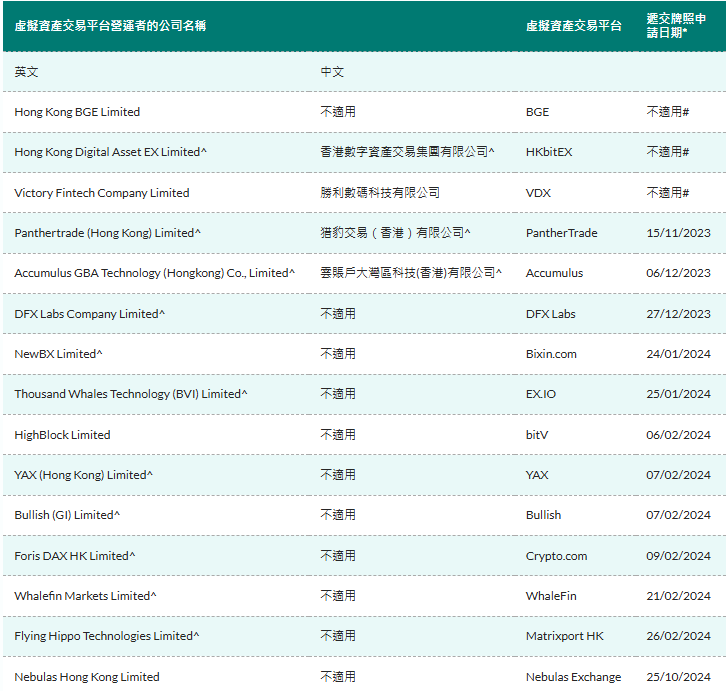This screenshot has width=726, height=691.
Task: Click 'Foris DAX HK Limited^'
Action: point(75,556)
